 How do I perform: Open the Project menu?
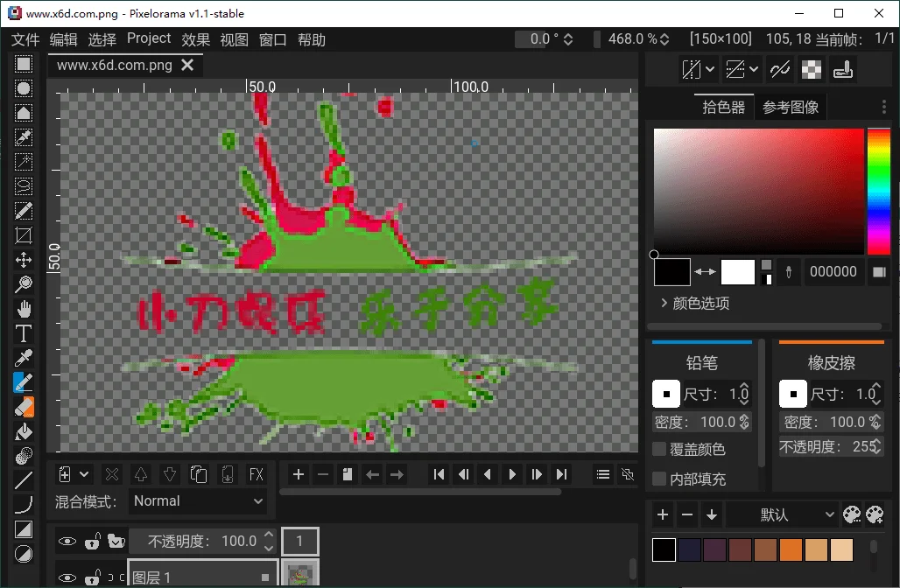pos(148,38)
